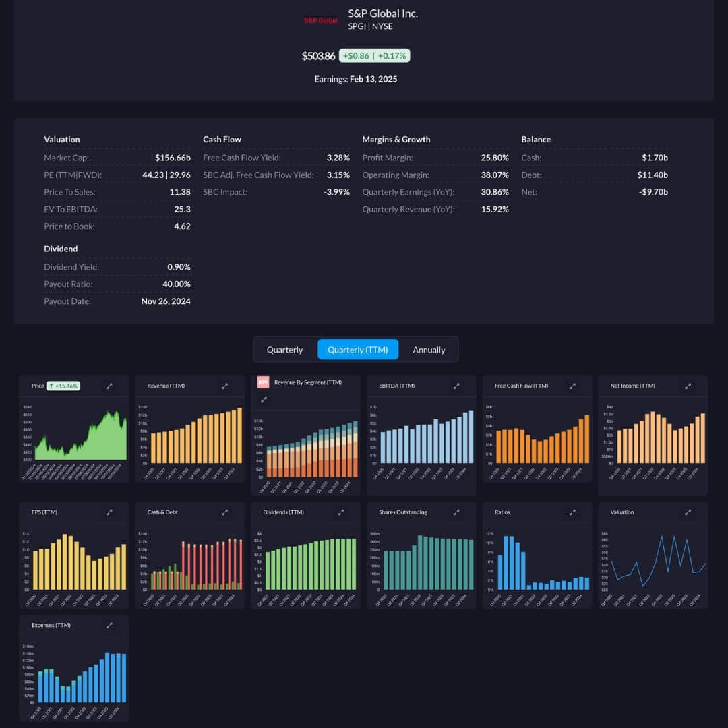This screenshot has height=728, width=728.
Task: Click Quarterly Revenue (YoY) 15.92%
Action: (x=495, y=210)
